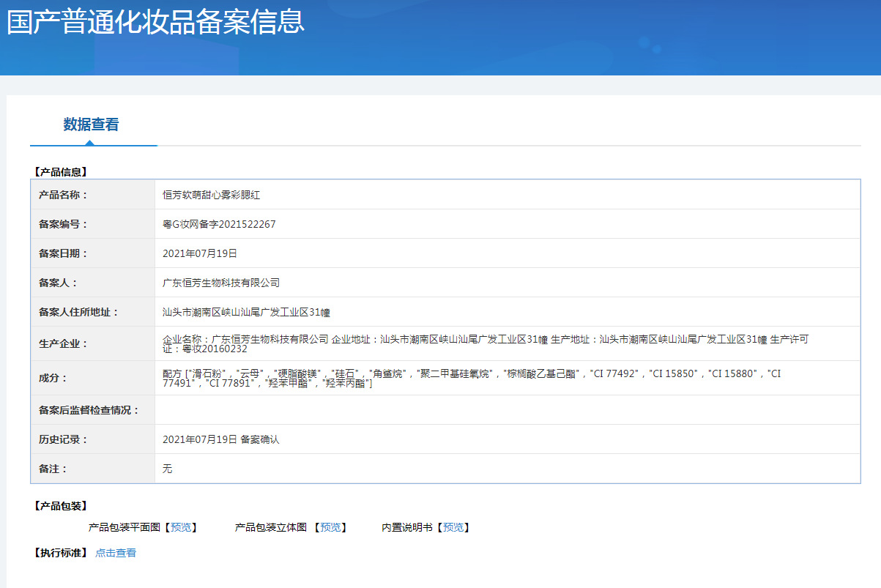Click the 备注 label cell

coord(93,469)
